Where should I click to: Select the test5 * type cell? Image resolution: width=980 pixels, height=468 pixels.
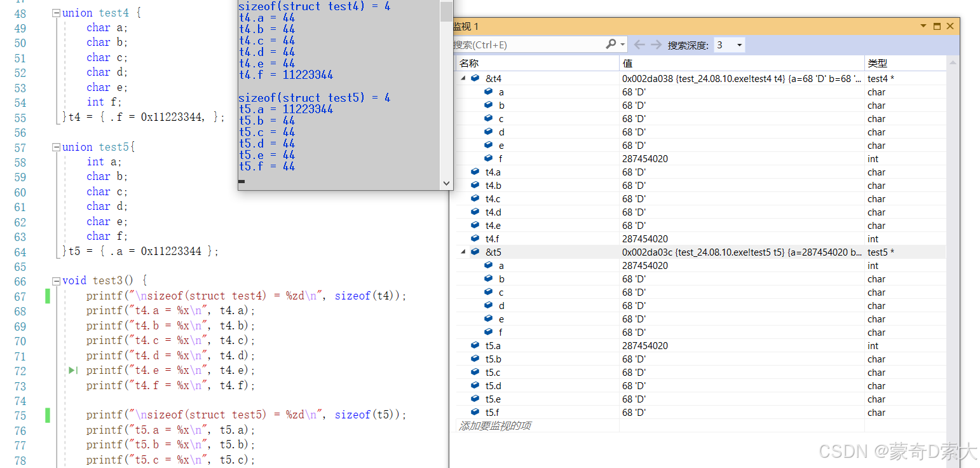881,252
